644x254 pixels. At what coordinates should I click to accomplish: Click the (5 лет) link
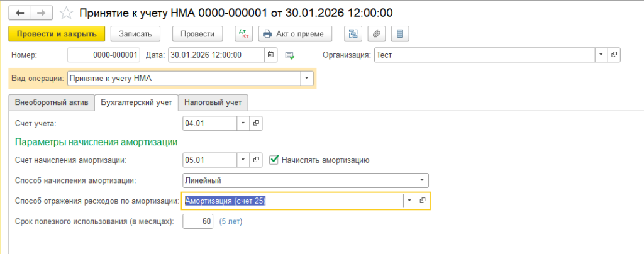tap(230, 222)
